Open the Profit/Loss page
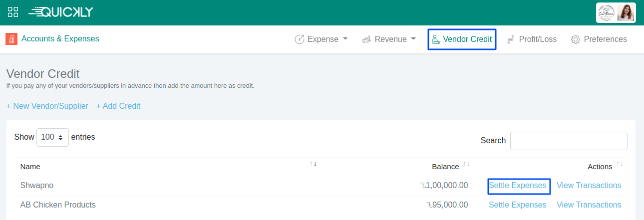The width and height of the screenshot is (644, 220). click(537, 39)
